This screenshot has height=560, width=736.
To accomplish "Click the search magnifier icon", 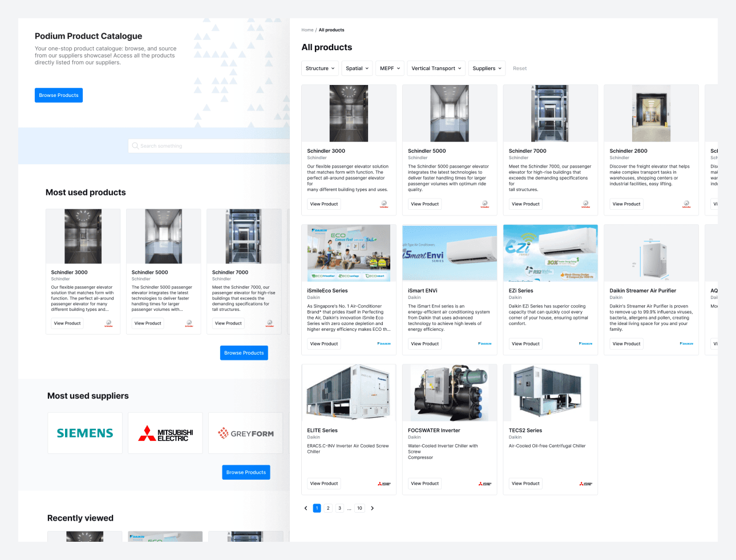I will (x=135, y=146).
